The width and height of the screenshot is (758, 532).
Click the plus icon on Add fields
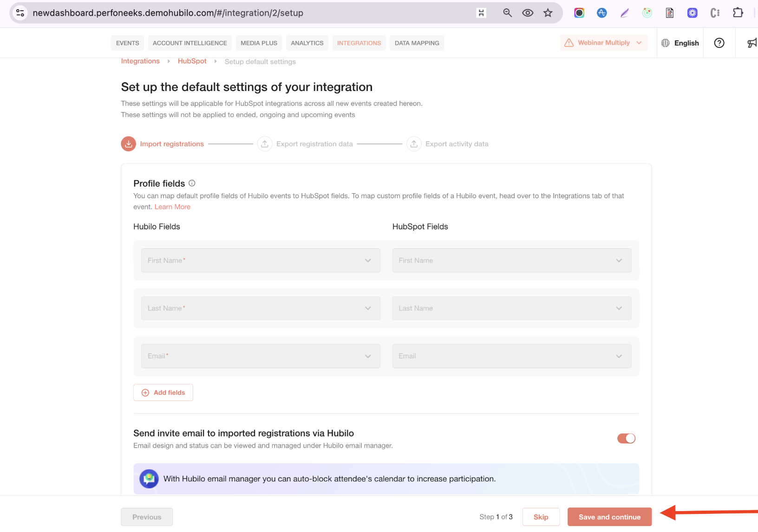click(x=145, y=393)
